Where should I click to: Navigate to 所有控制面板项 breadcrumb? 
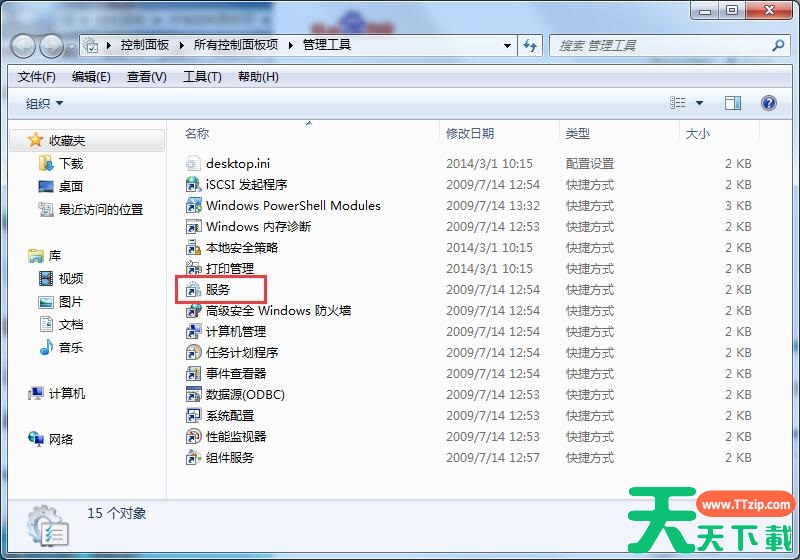pos(236,45)
